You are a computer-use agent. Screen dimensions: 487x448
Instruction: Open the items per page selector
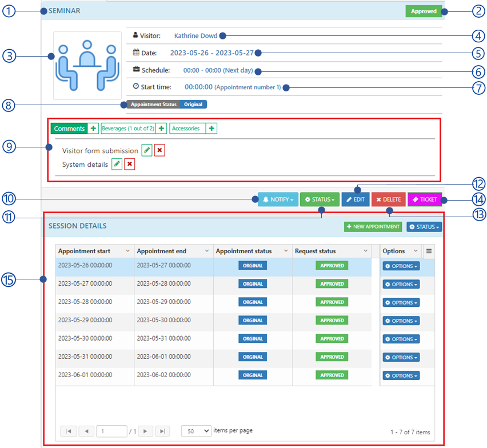point(195,431)
